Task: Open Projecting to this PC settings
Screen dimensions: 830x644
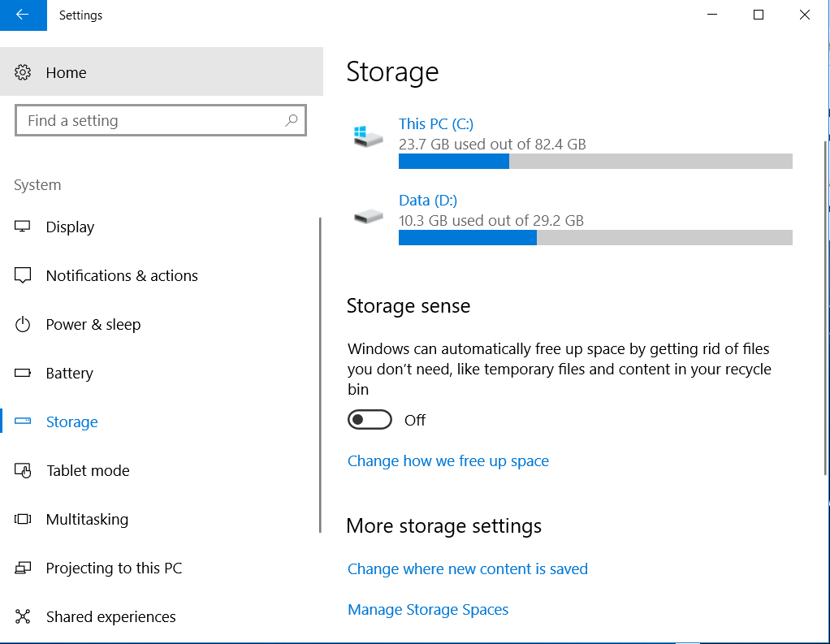Action: point(114,568)
